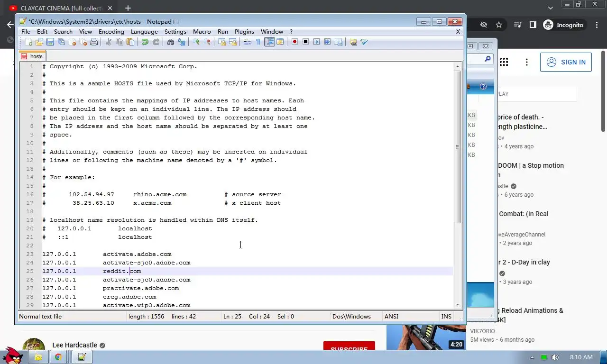Open the Plugins menu
This screenshot has height=364, width=607.
pos(244,32)
